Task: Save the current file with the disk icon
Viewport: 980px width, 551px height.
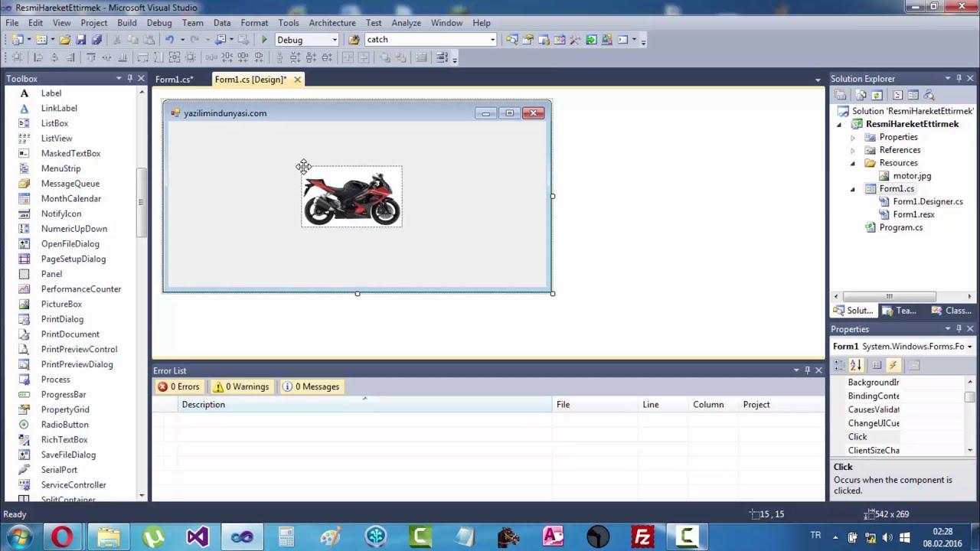Action: click(x=81, y=40)
